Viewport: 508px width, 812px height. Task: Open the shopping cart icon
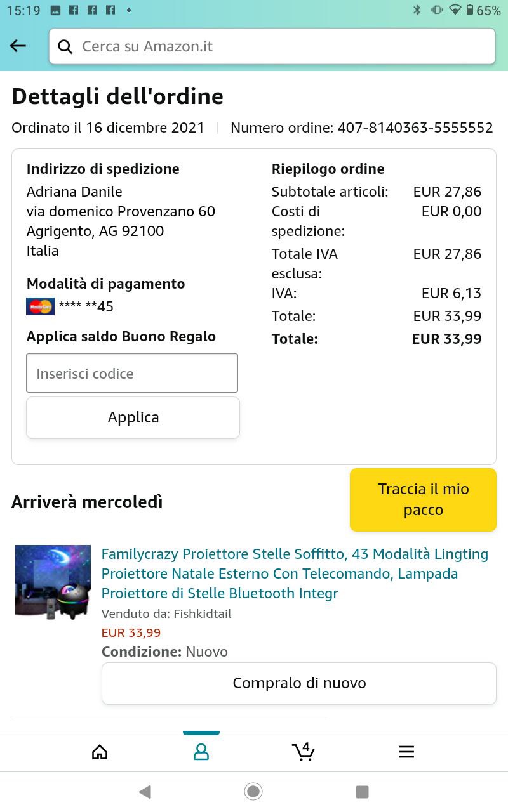click(304, 752)
